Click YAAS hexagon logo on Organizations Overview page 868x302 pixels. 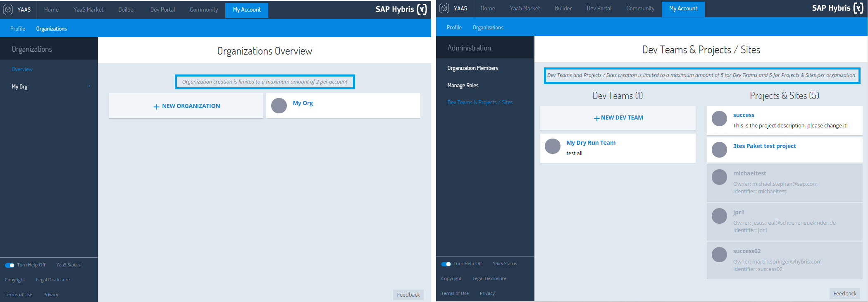pos(8,10)
